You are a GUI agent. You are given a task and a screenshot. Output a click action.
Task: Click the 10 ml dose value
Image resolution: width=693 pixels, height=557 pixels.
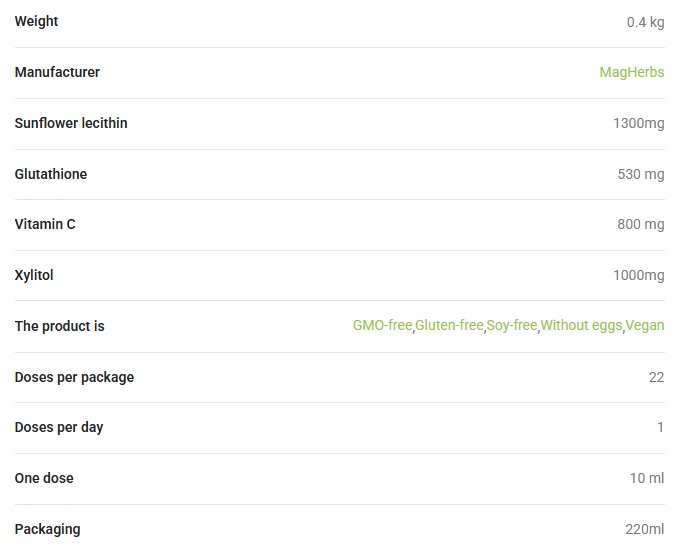point(646,479)
